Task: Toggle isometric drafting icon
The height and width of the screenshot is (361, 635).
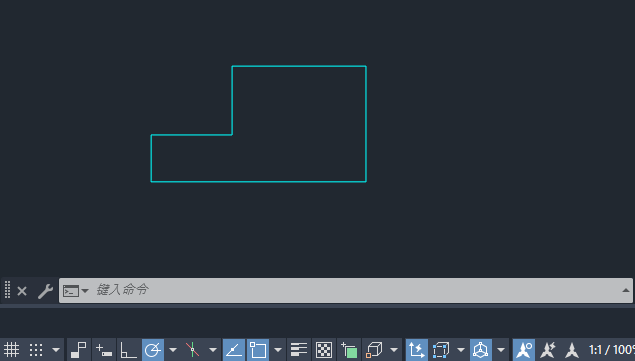Action: (193, 350)
